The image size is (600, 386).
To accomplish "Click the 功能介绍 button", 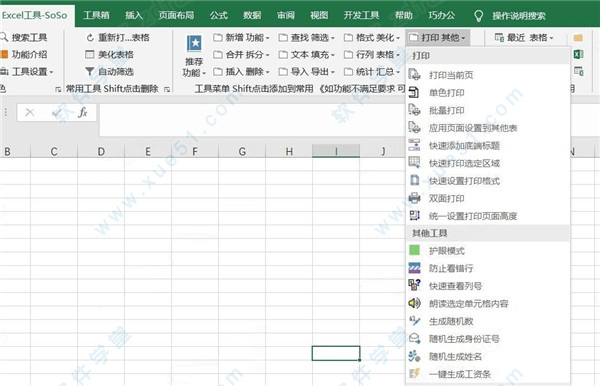I will [24, 54].
